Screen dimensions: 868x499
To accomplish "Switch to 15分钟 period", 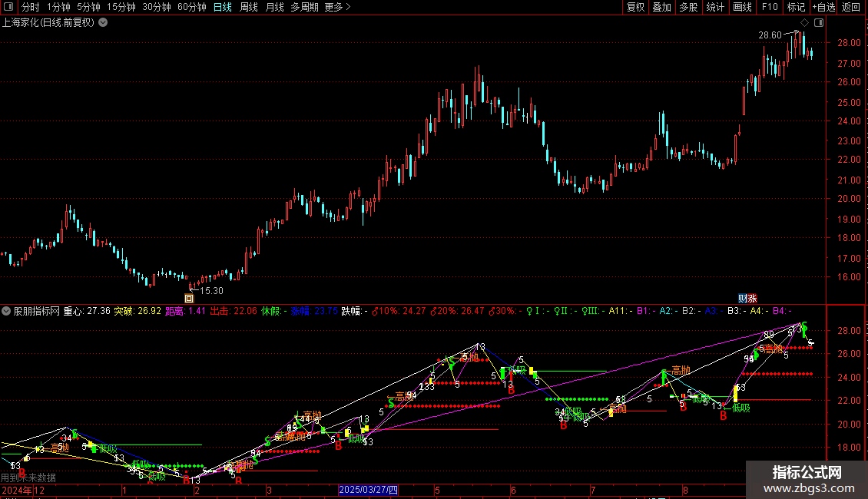I will pos(121,7).
